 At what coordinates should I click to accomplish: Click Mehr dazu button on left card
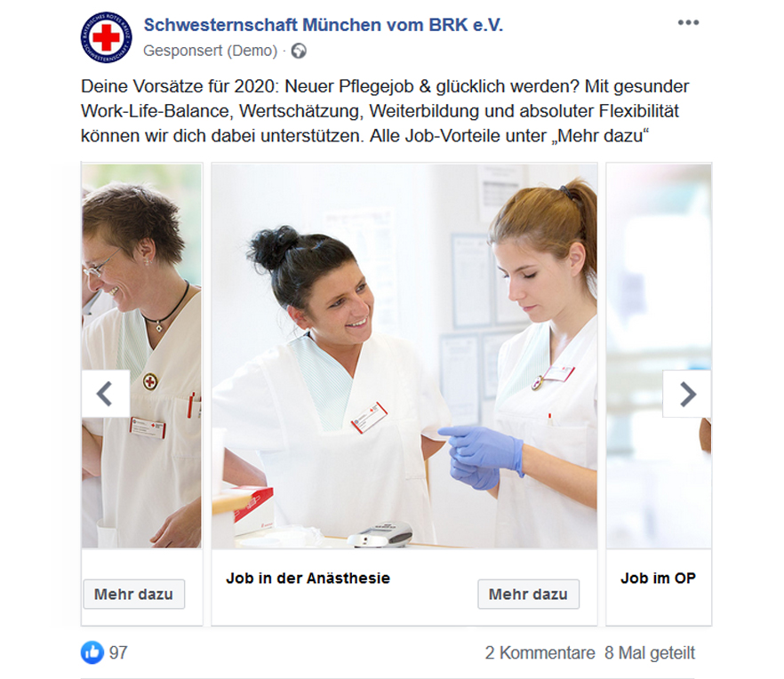[133, 594]
